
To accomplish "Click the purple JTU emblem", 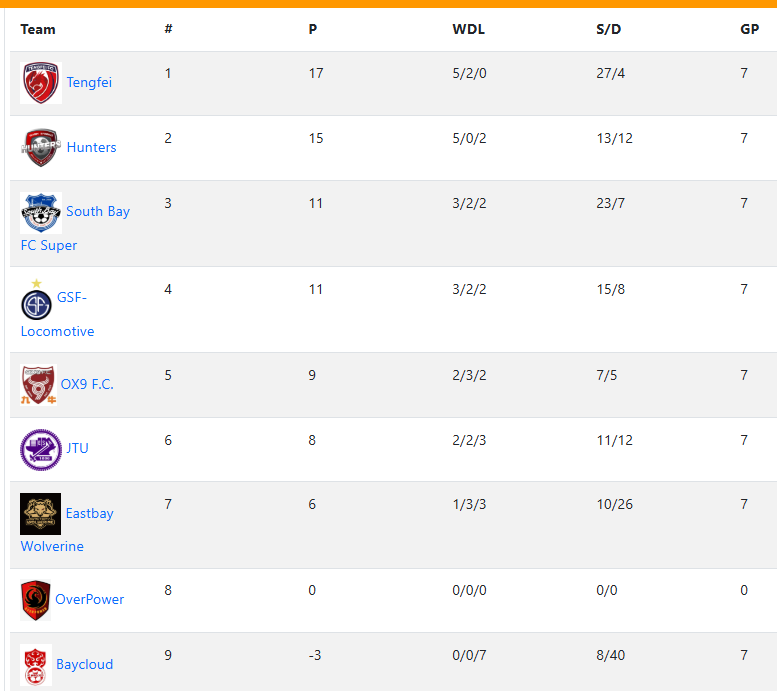I will coord(41,450).
